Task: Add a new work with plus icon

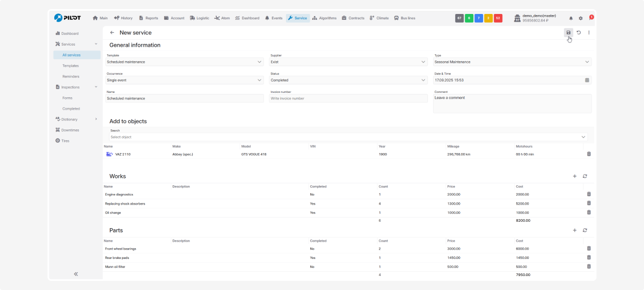Action: pos(574,176)
